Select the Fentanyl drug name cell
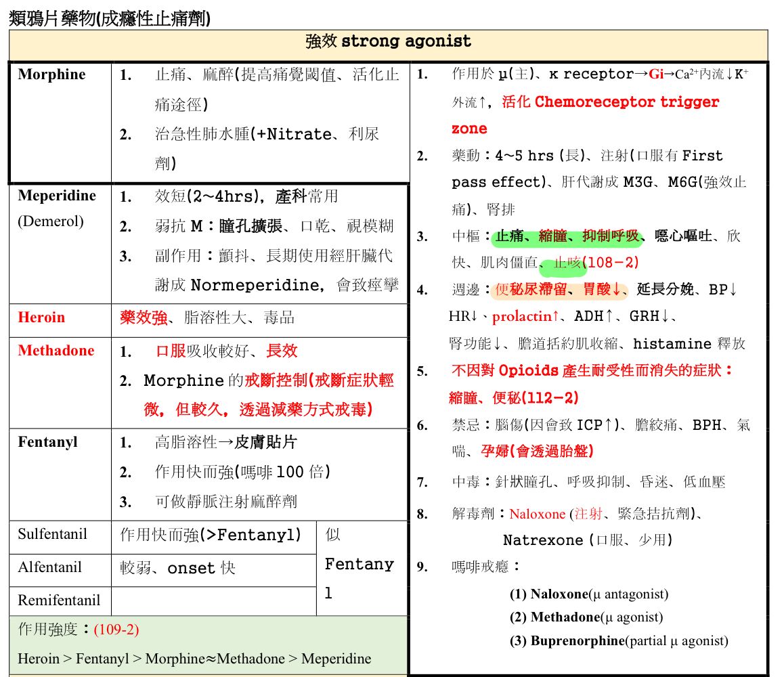 click(x=47, y=442)
